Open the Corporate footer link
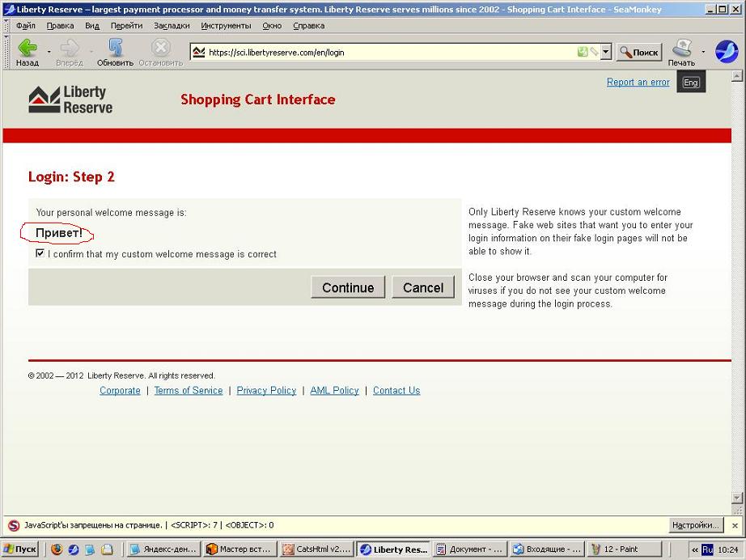Image resolution: width=746 pixels, height=560 pixels. [120, 391]
